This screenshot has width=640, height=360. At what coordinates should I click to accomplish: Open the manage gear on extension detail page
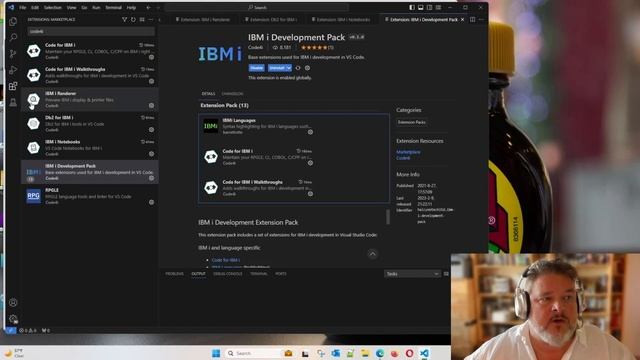308,68
